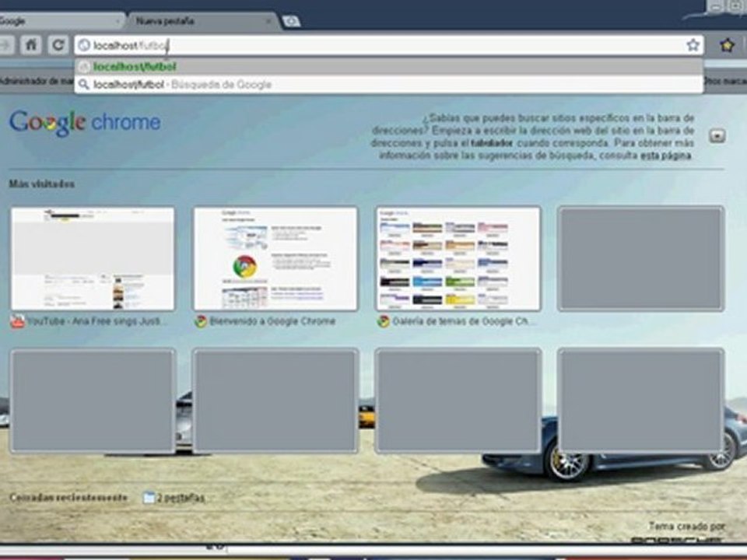Select the Nueva pestaña tab

(x=202, y=21)
